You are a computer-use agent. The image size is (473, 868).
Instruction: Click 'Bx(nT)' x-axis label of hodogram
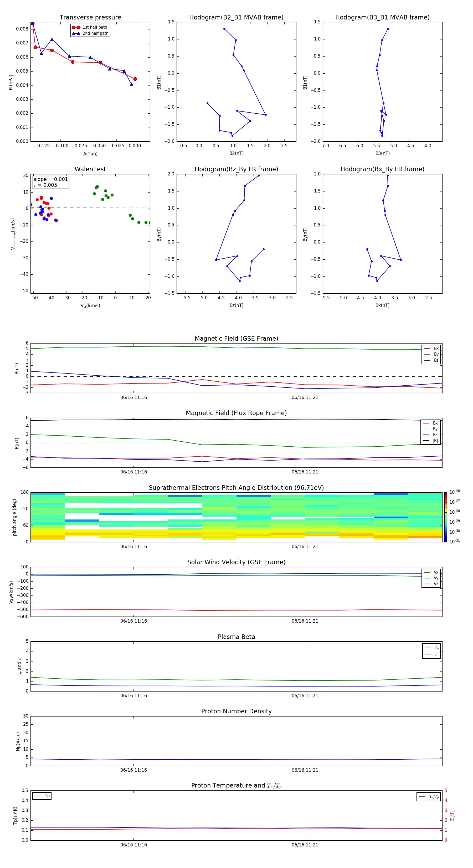click(x=382, y=305)
